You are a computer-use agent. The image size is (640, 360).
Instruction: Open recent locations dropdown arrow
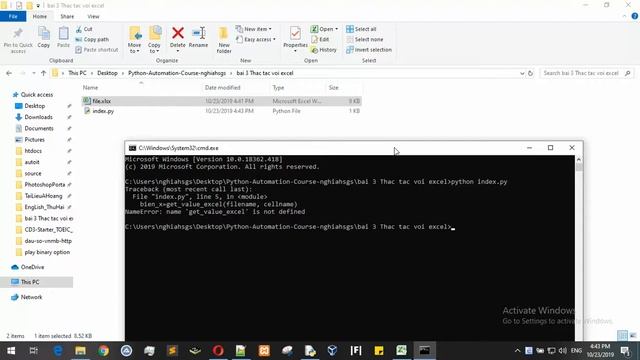click(x=33, y=73)
